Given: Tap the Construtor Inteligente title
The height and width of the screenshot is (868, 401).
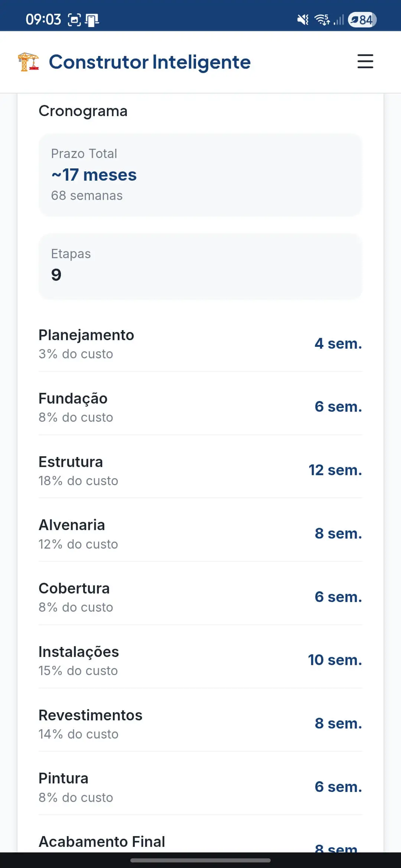Looking at the screenshot, I should click(150, 62).
